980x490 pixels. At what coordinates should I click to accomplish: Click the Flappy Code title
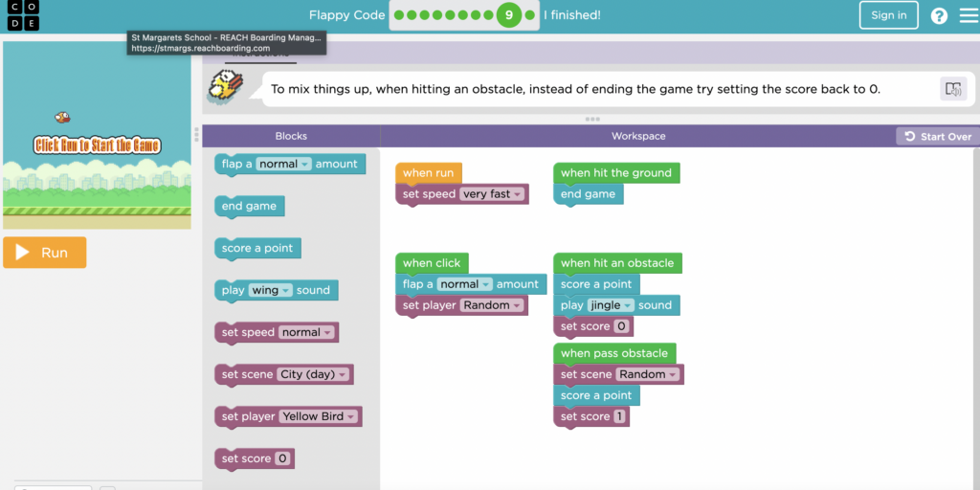point(346,15)
